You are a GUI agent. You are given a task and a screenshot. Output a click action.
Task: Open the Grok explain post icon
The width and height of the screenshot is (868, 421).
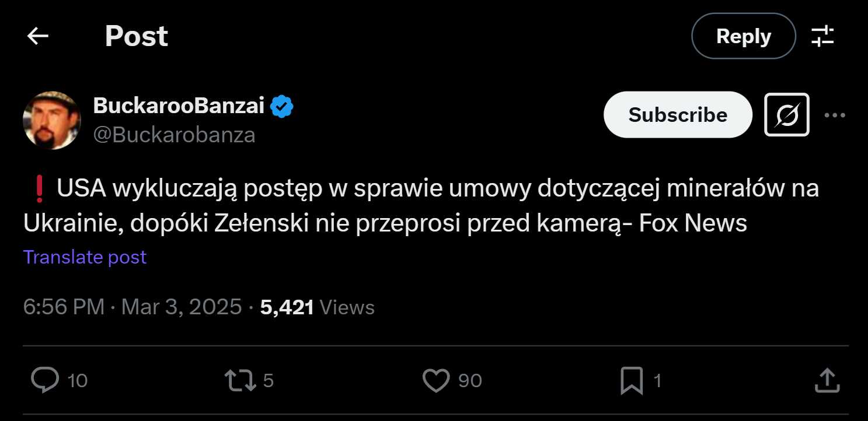[786, 115]
